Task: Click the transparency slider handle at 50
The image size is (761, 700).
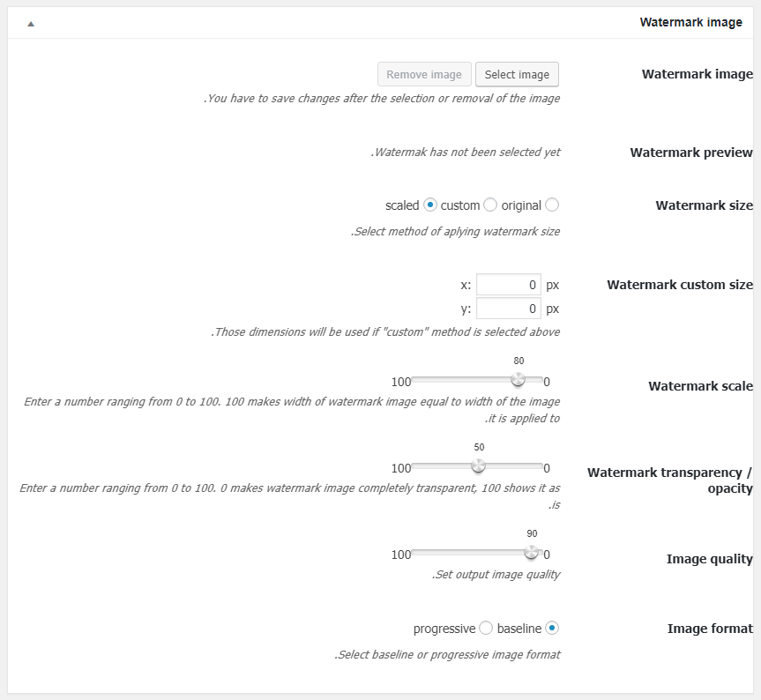Action: click(479, 465)
